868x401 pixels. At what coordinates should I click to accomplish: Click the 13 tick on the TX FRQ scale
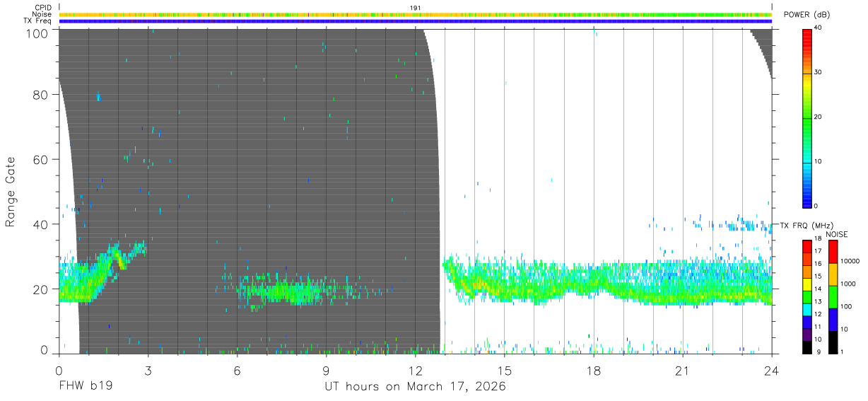point(818,303)
